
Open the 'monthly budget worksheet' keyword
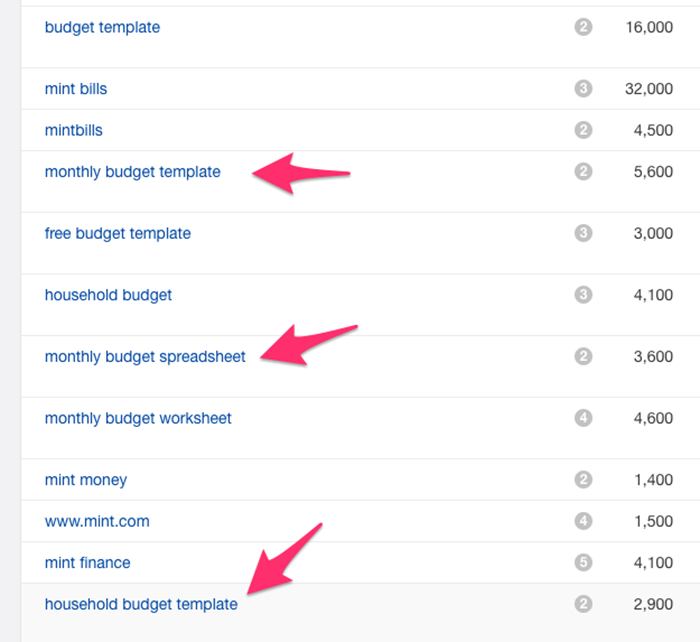click(x=138, y=418)
